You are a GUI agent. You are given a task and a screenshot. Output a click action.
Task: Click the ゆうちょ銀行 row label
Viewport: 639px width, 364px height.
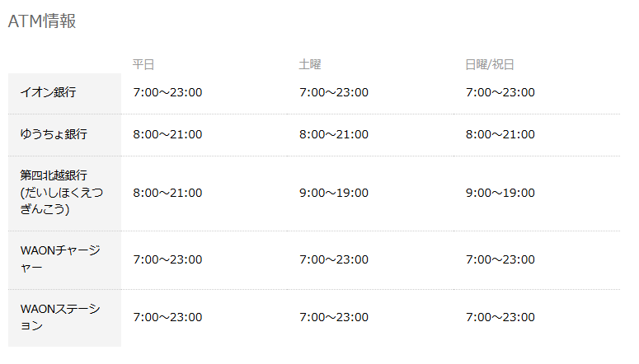pyautogui.click(x=54, y=134)
